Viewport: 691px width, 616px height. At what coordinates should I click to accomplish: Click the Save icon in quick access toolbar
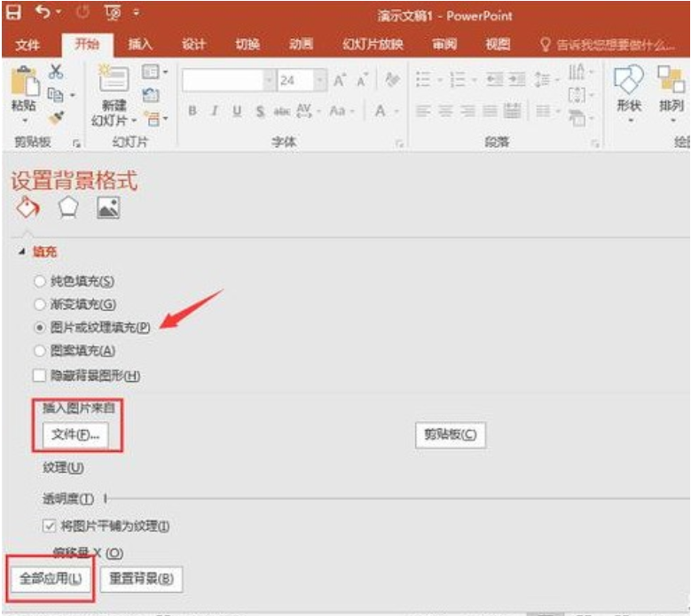pos(14,15)
